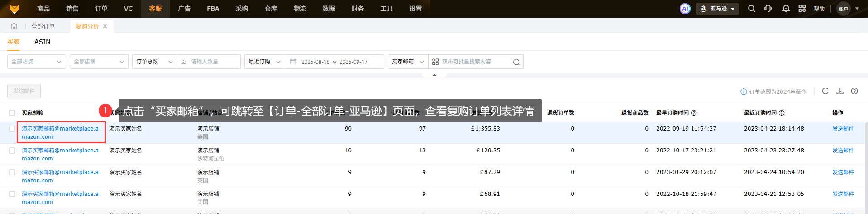The height and width of the screenshot is (214, 868).
Task: Click the download export icon
Action: (x=840, y=91)
